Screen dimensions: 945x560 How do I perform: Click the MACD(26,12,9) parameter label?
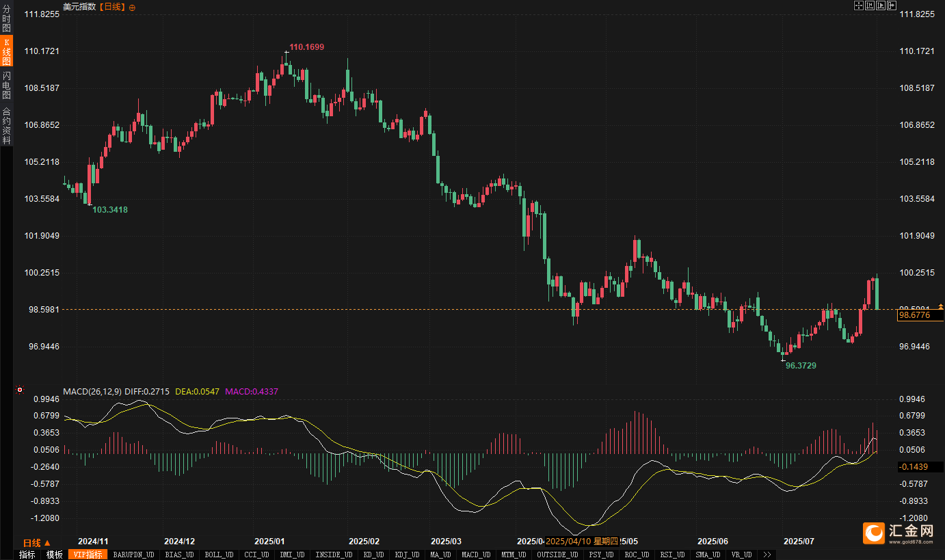click(x=92, y=392)
